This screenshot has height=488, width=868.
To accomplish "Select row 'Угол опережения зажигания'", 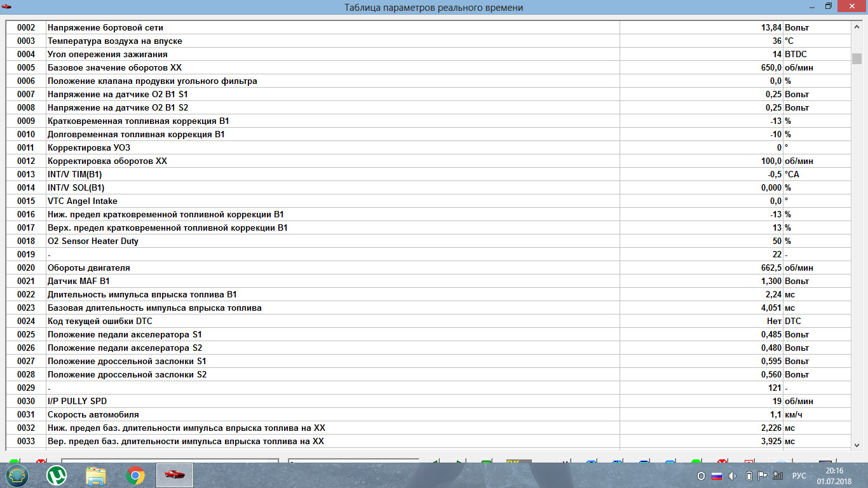I will pos(428,55).
